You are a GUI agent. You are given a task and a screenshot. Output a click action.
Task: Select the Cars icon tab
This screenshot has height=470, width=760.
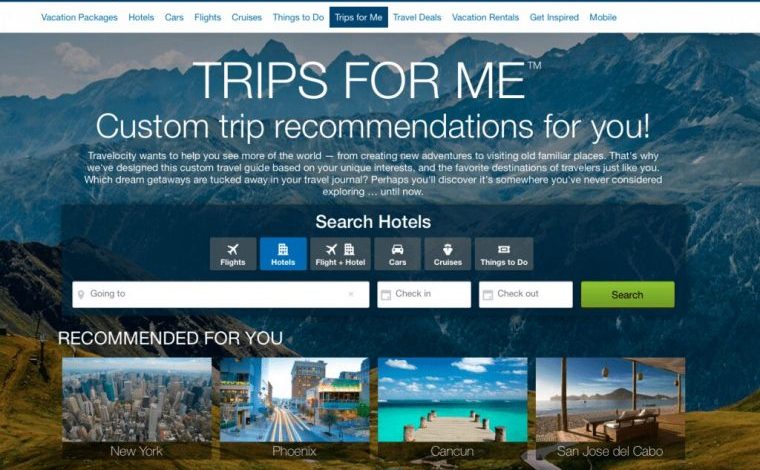coord(397,253)
